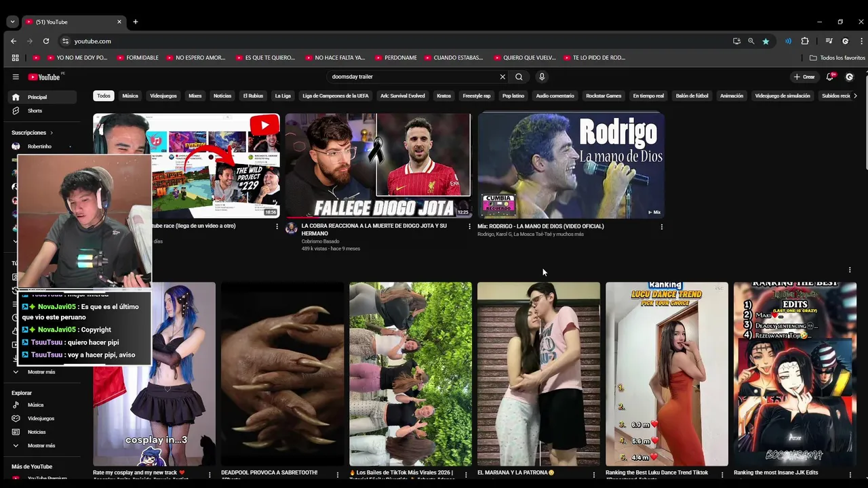Open options for EL MARIANA Y LA PATRONA short
Image resolution: width=868 pixels, height=488 pixels.
point(594,474)
